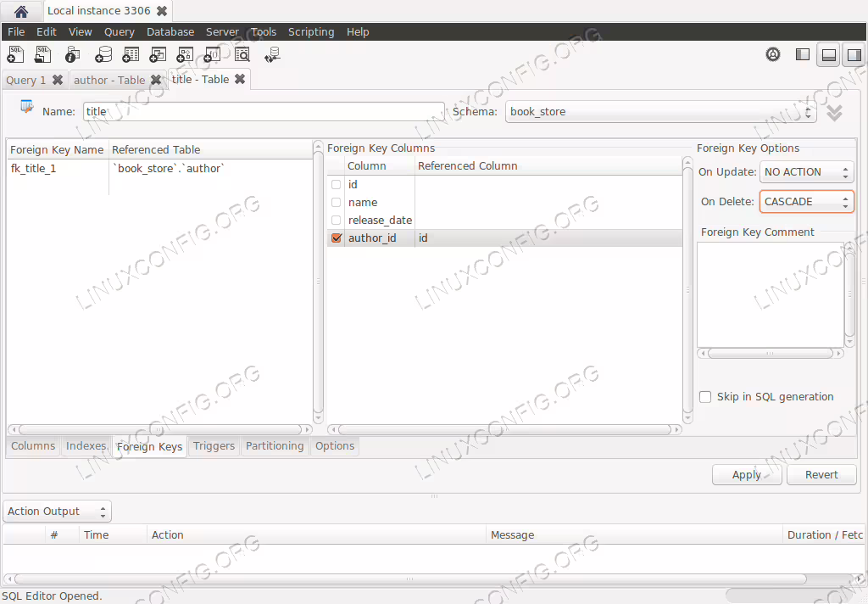Open the Action Output dropdown
Viewport: 868px width, 604px height.
(x=57, y=512)
